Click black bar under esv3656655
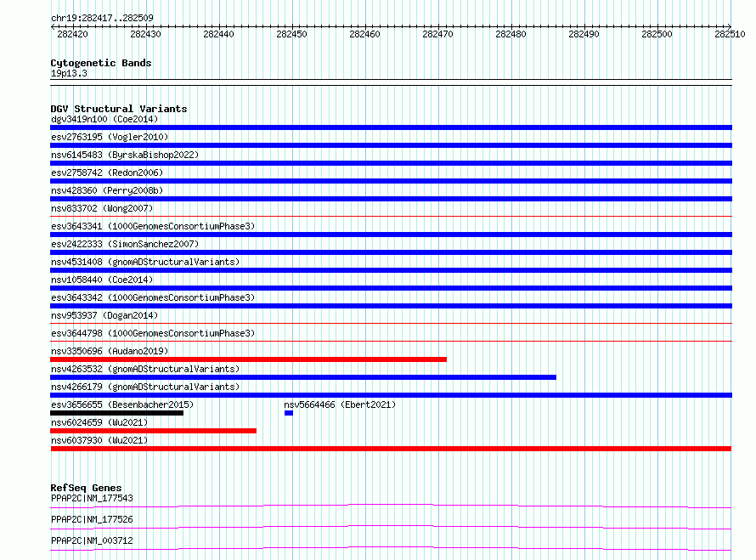 click(x=116, y=413)
